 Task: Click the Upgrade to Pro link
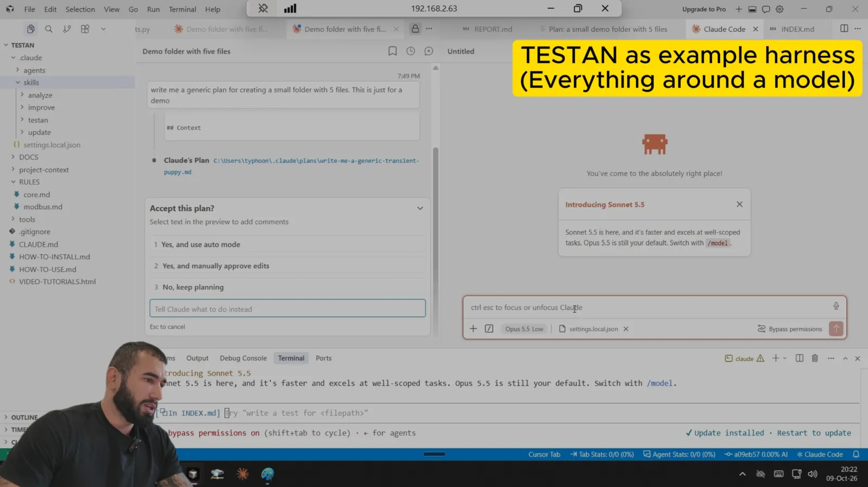pos(704,9)
